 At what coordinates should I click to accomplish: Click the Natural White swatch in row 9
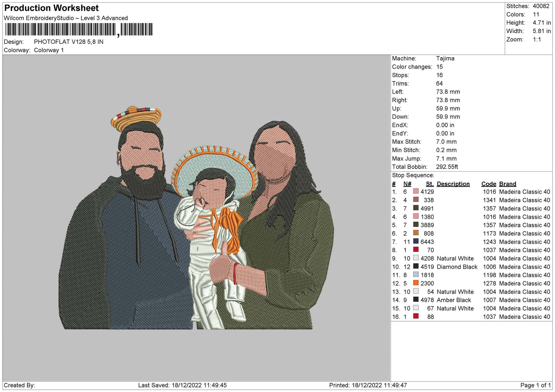pyautogui.click(x=416, y=258)
